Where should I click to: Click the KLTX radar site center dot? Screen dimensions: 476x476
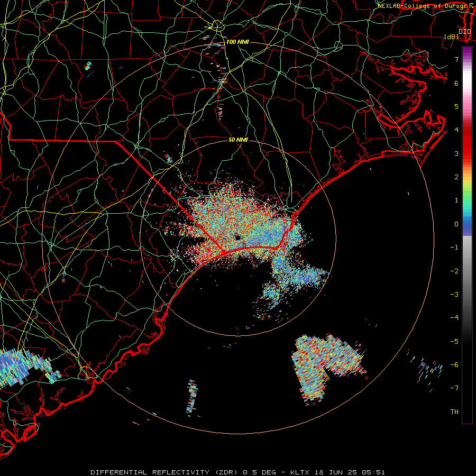[238, 237]
